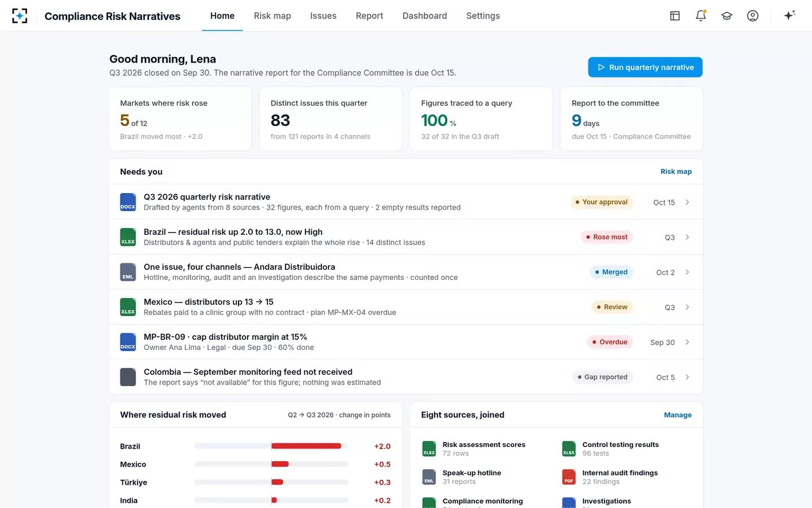Click DOCX icon of the MP-BR-09 row

(x=128, y=342)
